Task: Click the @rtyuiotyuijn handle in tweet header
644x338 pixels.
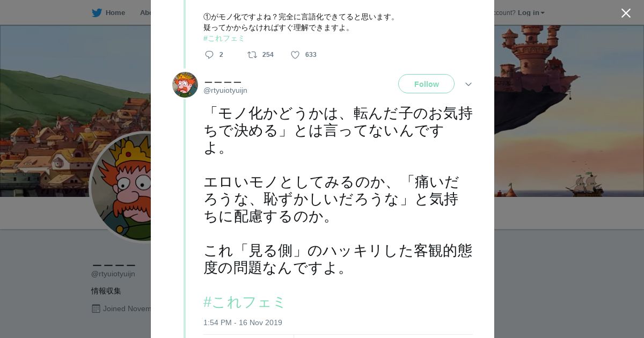Action: point(225,91)
